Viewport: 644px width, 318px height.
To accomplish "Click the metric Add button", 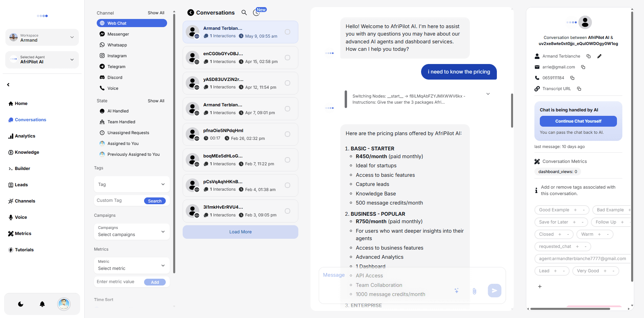I will 155,282.
